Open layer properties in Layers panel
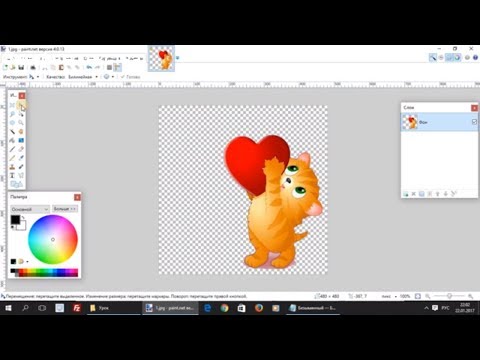 click(x=454, y=194)
